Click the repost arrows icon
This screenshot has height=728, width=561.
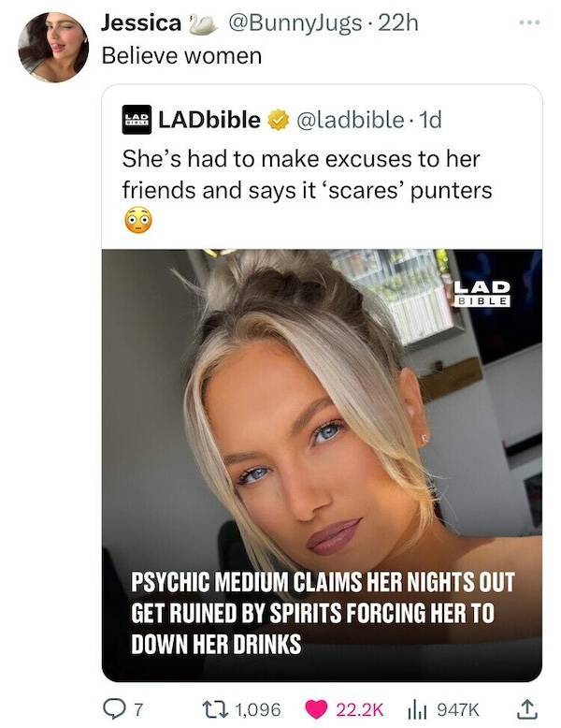(216, 709)
